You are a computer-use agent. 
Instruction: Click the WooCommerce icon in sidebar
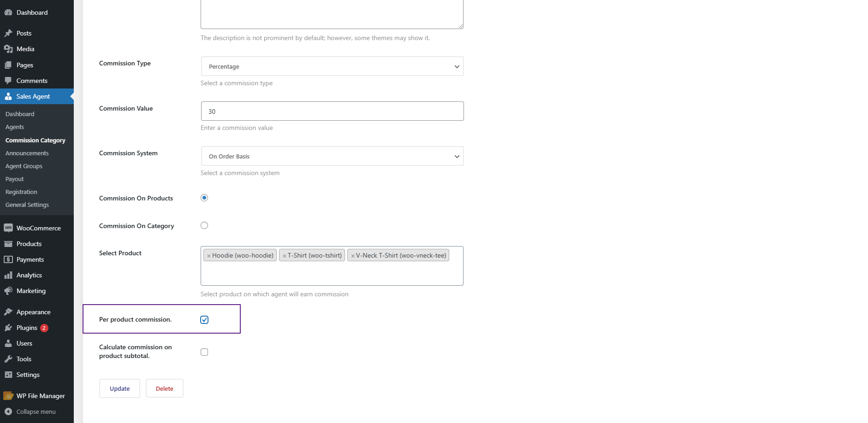[x=8, y=228]
